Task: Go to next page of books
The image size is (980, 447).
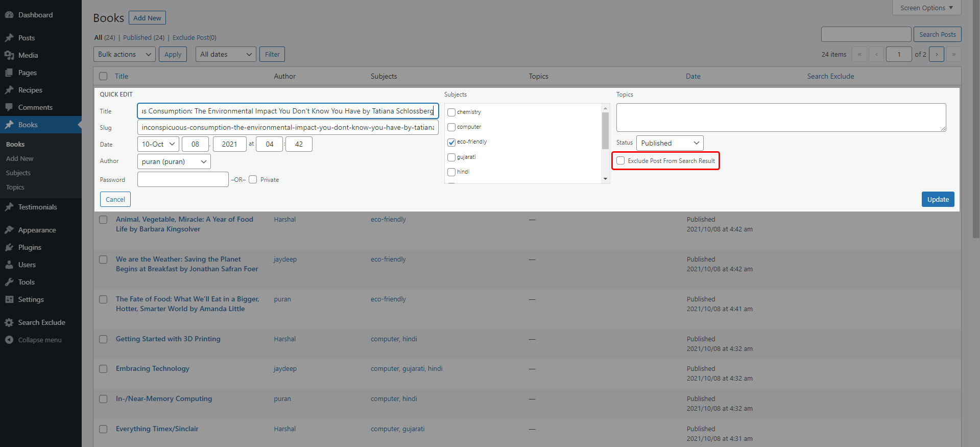Action: (x=937, y=54)
